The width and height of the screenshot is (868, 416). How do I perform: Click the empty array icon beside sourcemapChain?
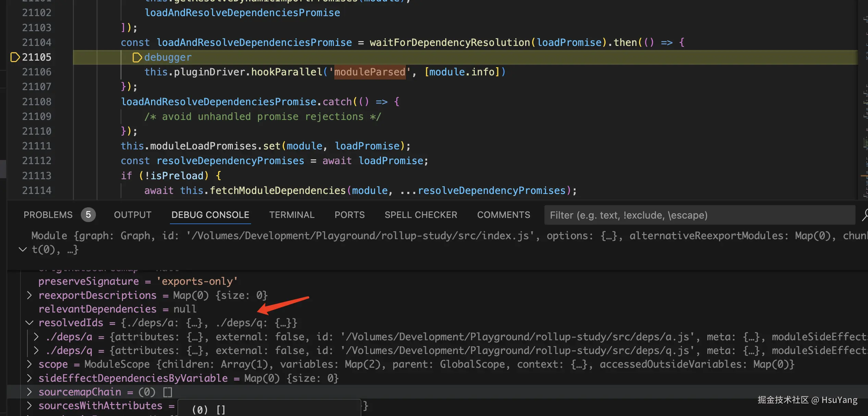168,392
